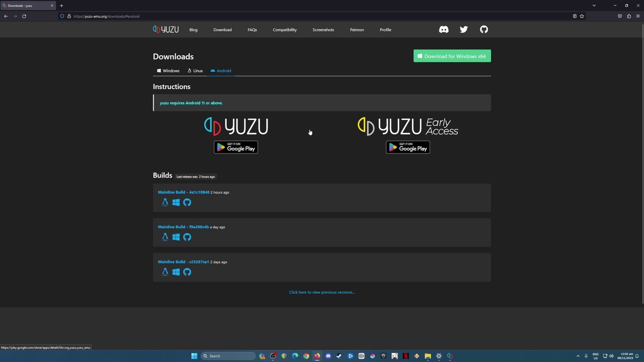Reload the current page
The width and height of the screenshot is (644, 362).
(24, 16)
